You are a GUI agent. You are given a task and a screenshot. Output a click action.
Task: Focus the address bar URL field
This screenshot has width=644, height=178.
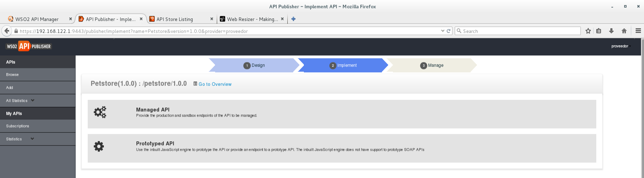[229, 31]
